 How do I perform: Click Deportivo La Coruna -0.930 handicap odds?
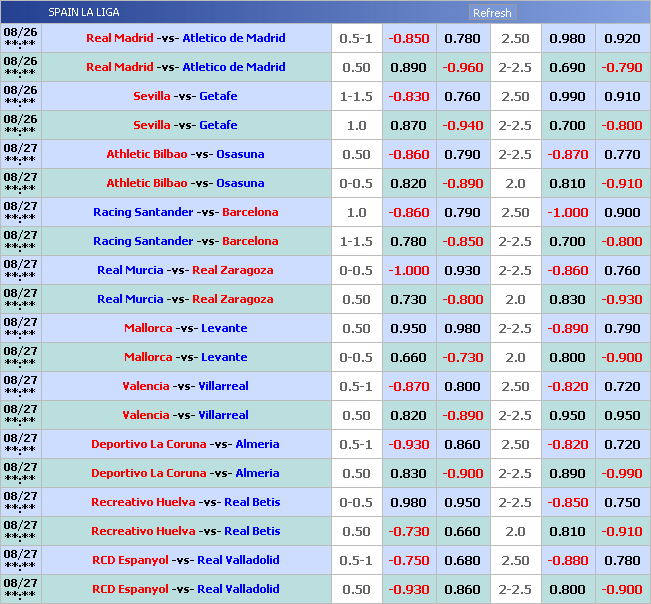tap(409, 445)
